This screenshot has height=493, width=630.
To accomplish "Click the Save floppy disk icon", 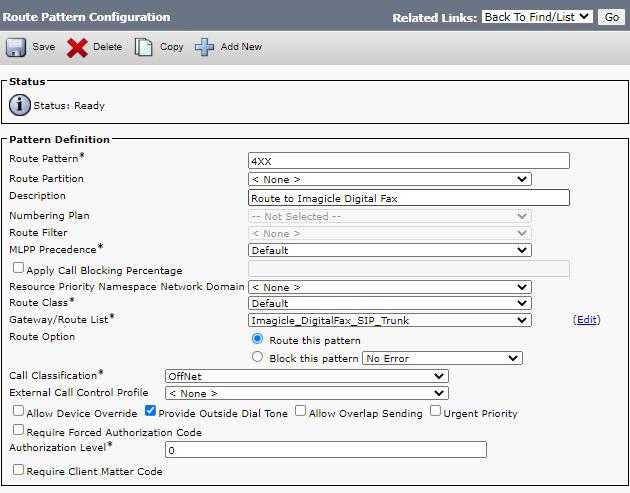I will coord(16,47).
